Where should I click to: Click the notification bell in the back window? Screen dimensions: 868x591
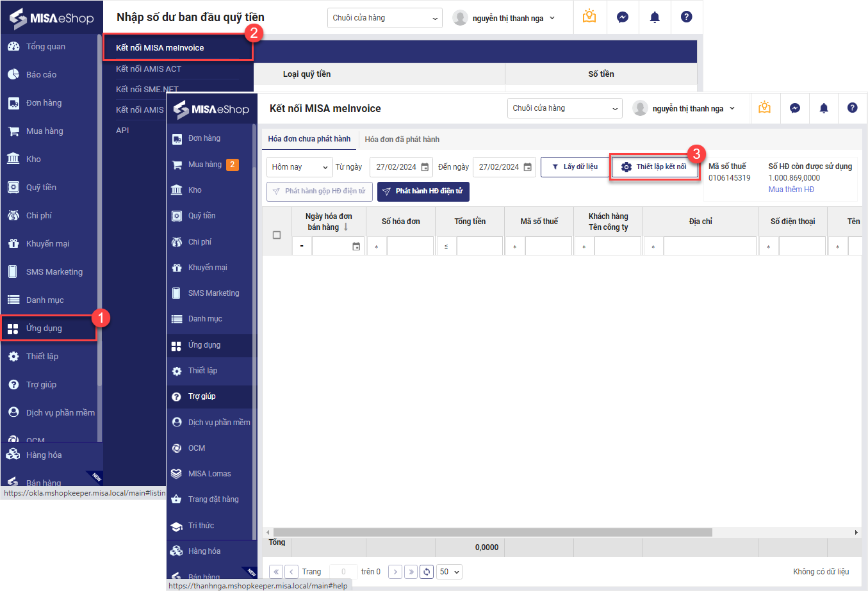tap(655, 17)
